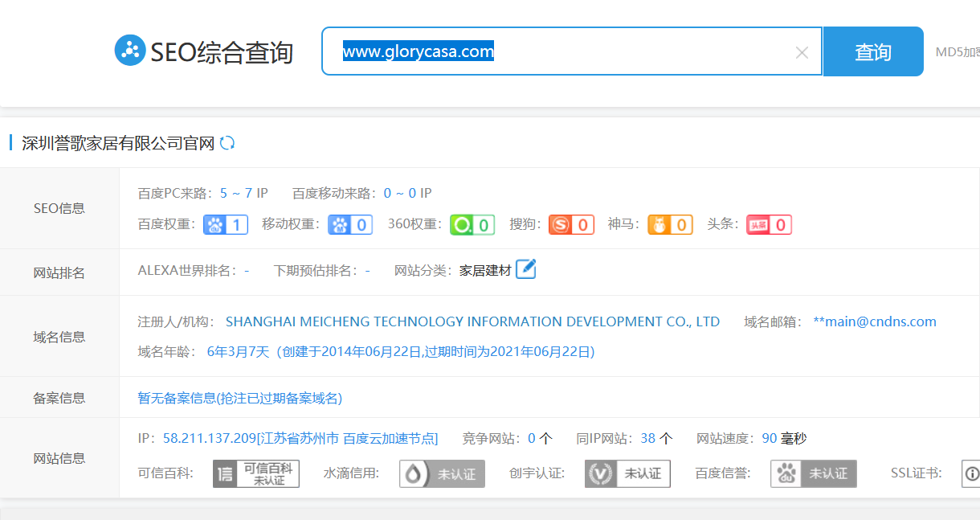980x520 pixels.
Task: Click the 竞争网站 count 0
Action: [x=532, y=438]
